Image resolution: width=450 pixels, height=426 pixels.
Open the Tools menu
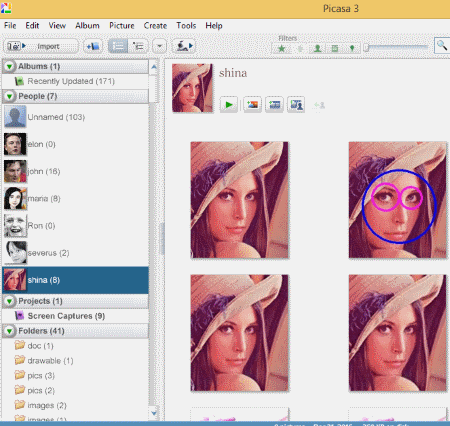tap(186, 26)
